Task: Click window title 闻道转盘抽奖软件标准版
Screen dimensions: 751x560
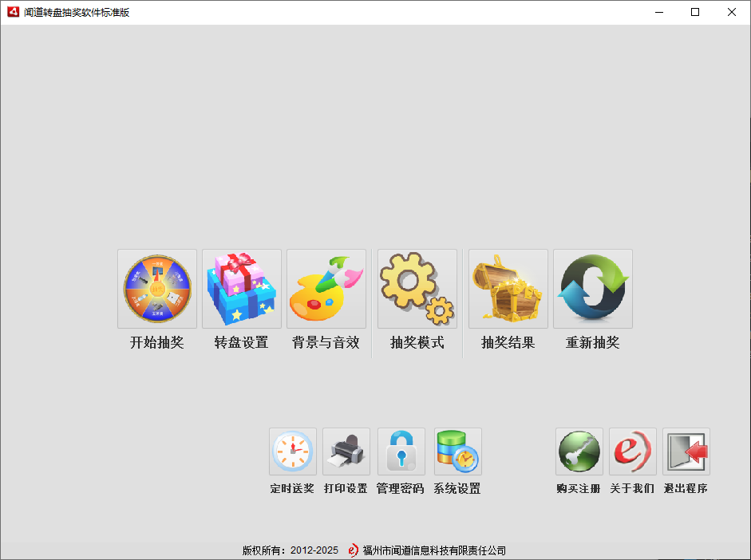Action: pos(77,13)
